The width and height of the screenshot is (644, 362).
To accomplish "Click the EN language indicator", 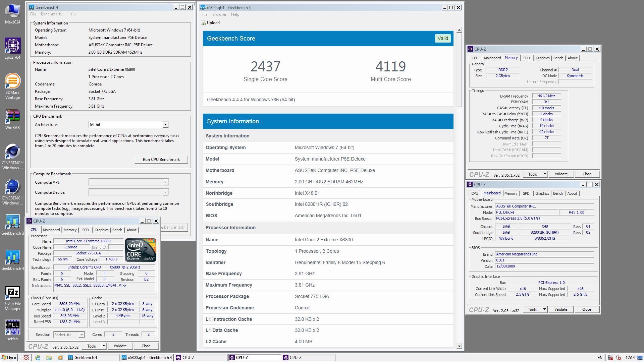I will tap(600, 358).
